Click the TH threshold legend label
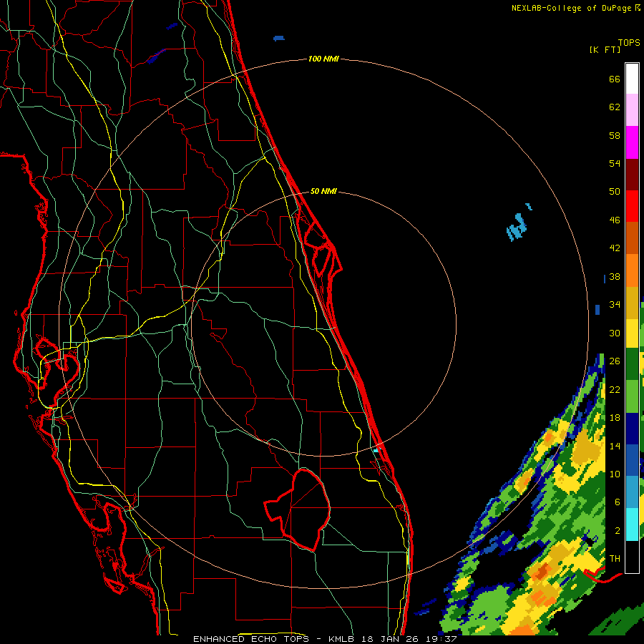The height and width of the screenshot is (644, 644). pos(615,559)
